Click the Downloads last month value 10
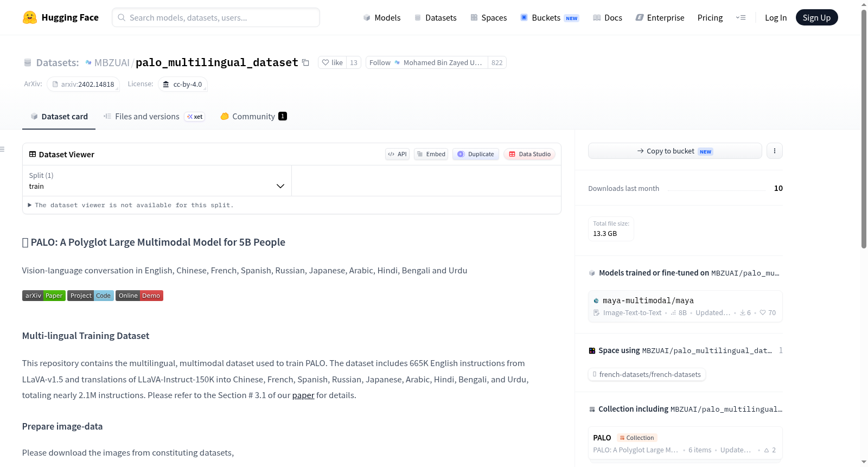 tap(778, 188)
